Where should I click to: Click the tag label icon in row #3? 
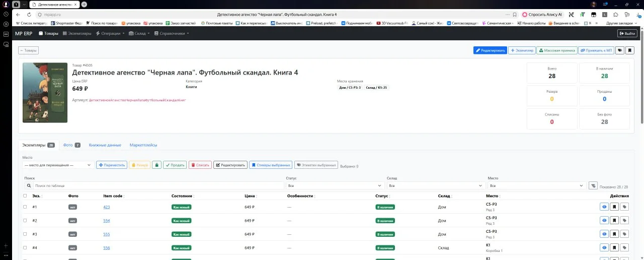[x=624, y=234]
